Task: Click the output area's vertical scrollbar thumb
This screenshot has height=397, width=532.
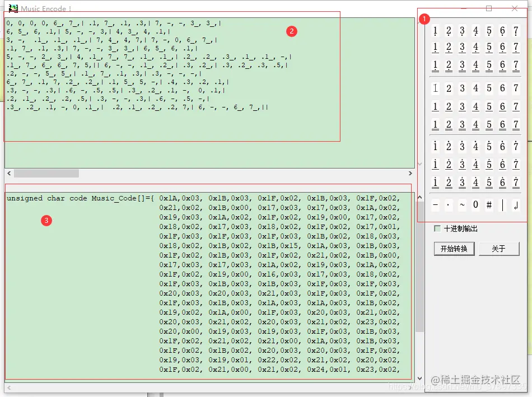Action: (x=419, y=267)
